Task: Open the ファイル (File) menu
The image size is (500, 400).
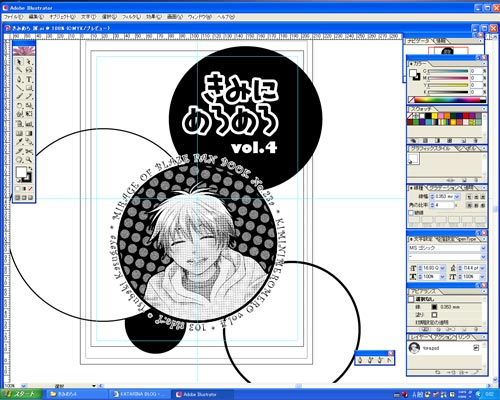Action: 13,17
